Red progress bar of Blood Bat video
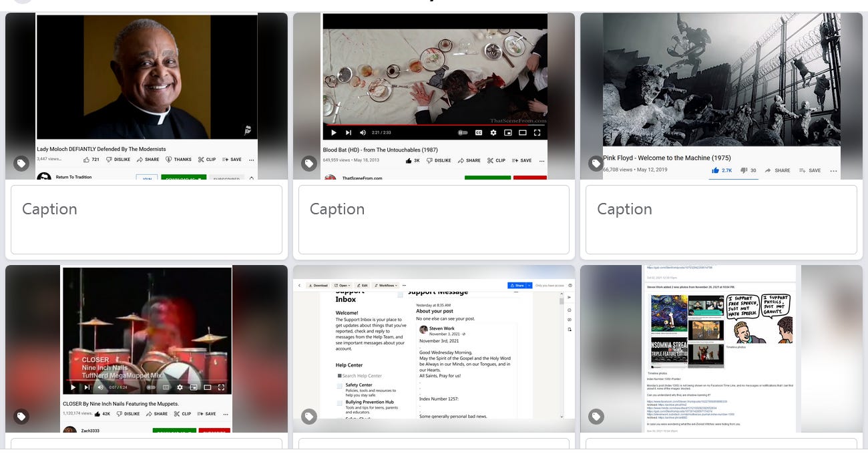Viewport: 868px width, 456px height. [x=435, y=125]
